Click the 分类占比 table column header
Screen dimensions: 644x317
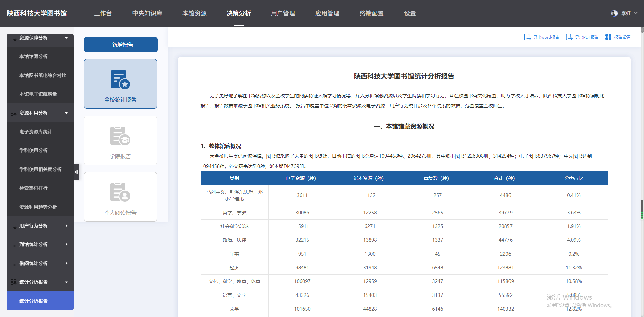tap(574, 178)
